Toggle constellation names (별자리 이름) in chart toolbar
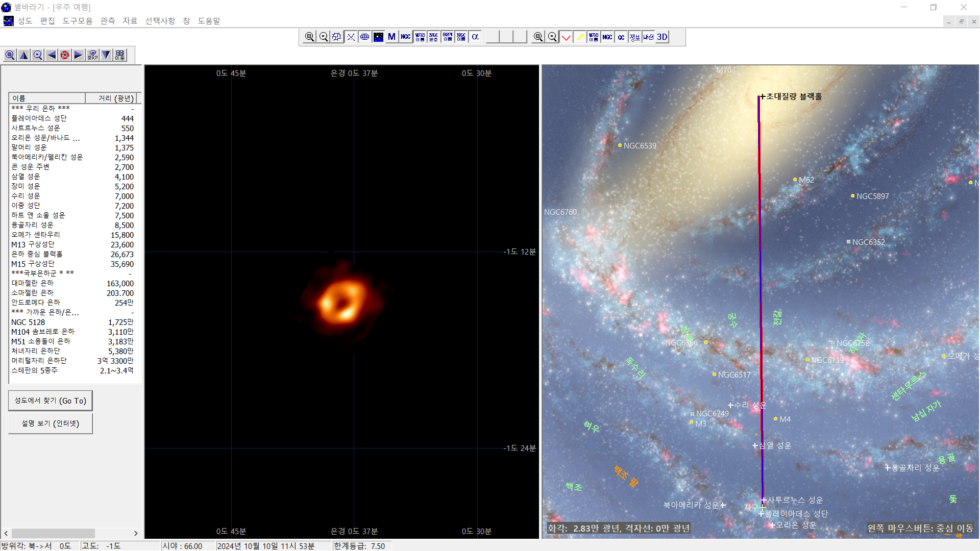The image size is (980, 551). click(420, 37)
